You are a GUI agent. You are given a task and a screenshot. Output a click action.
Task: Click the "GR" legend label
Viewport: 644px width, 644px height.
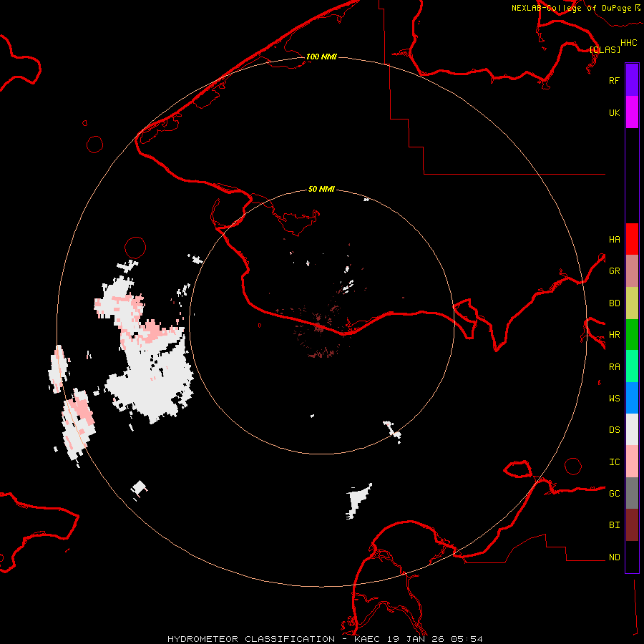click(x=614, y=271)
